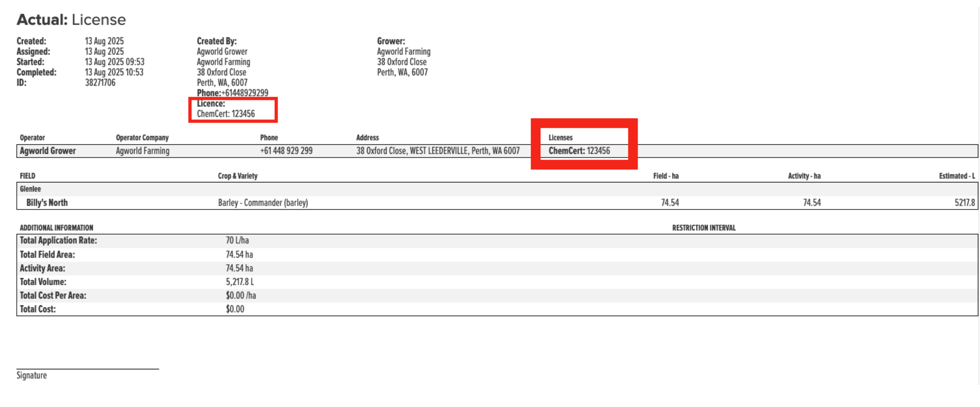Select the Operator name Agworld Grower

[x=48, y=151]
